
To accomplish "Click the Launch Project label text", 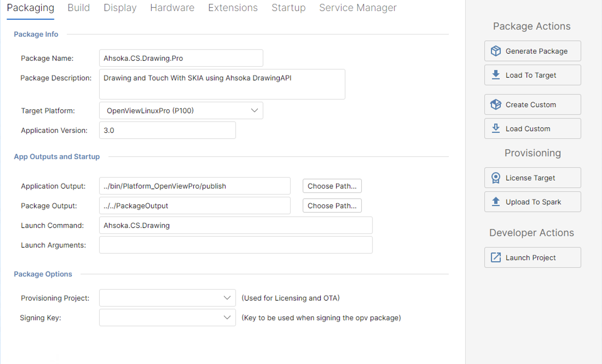I will [x=530, y=258].
